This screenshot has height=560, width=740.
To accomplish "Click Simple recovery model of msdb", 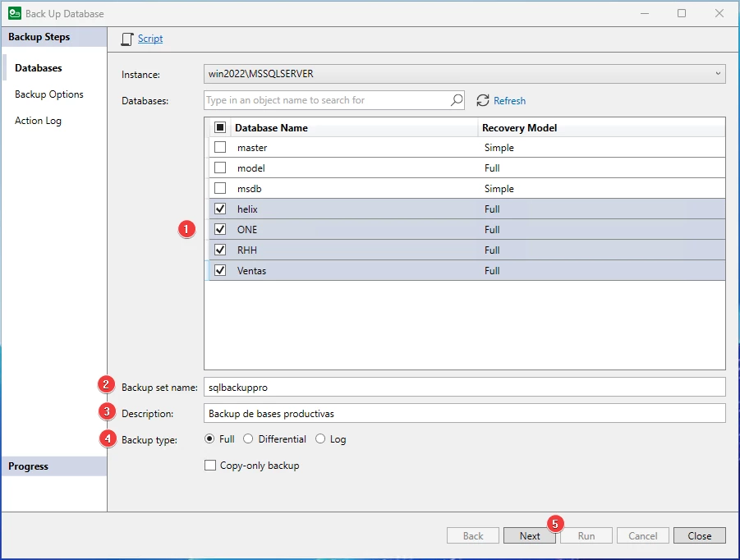I will coord(499,189).
